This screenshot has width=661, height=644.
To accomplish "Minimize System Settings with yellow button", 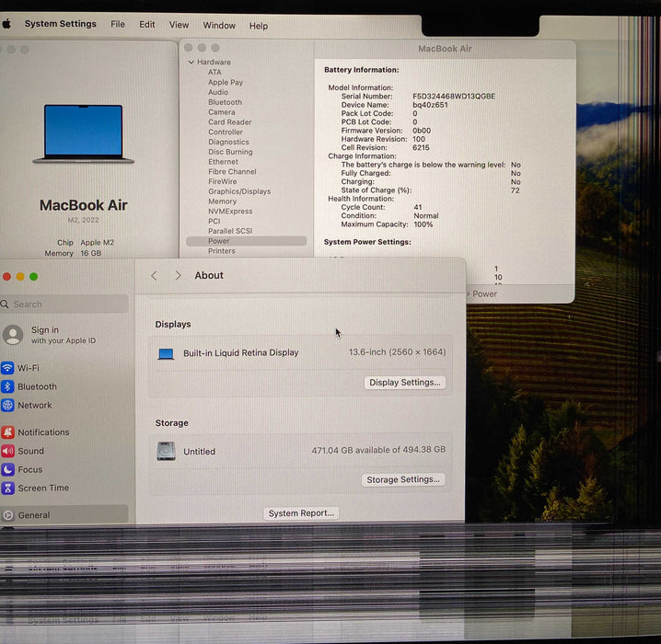I will tap(20, 277).
